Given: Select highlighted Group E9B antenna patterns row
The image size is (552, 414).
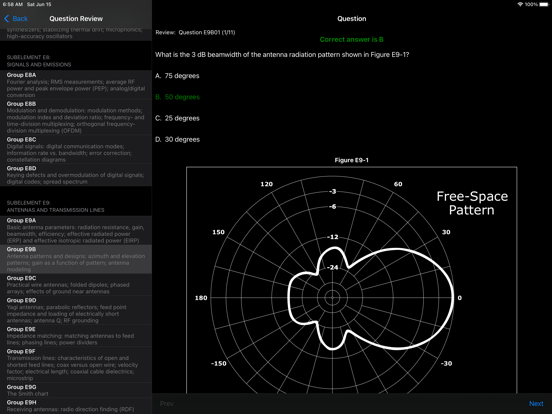Looking at the screenshot, I should (76, 259).
